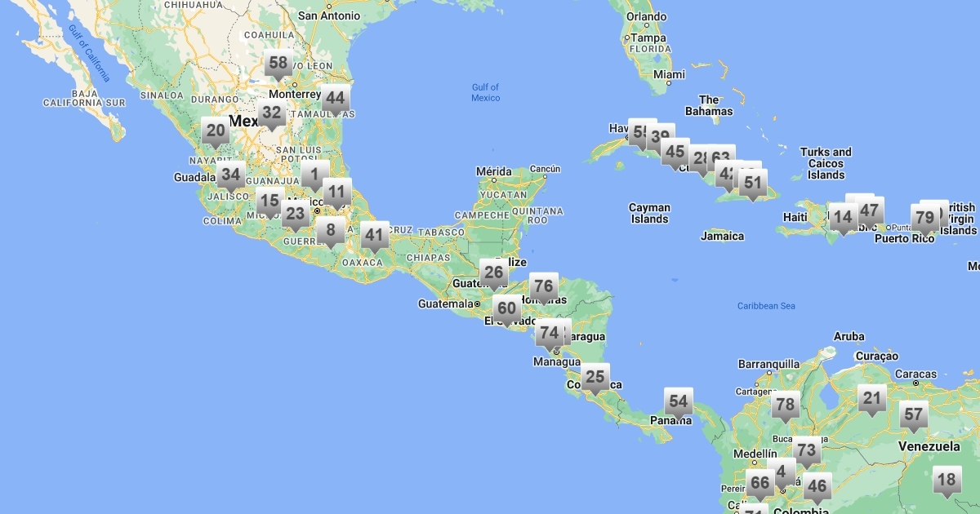The image size is (980, 514).
Task: Click marker 79 on Puerto Rico
Action: point(924,219)
